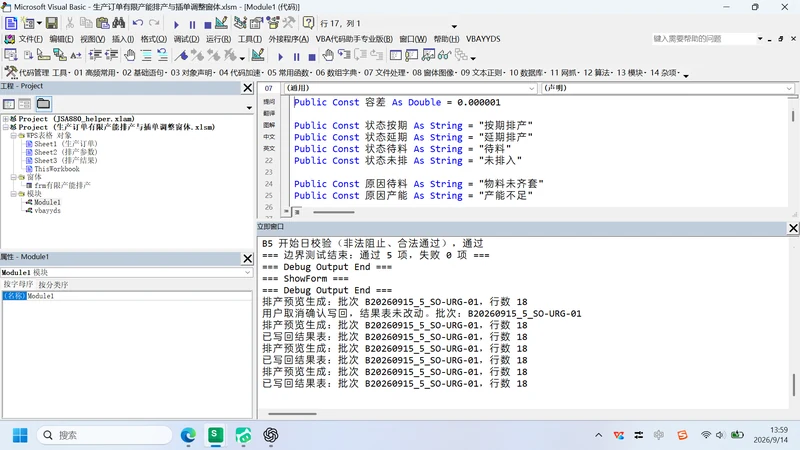Screen dimensions: 800x450
Task: Open Microsoft Edge from the taskbar
Action: (188, 435)
